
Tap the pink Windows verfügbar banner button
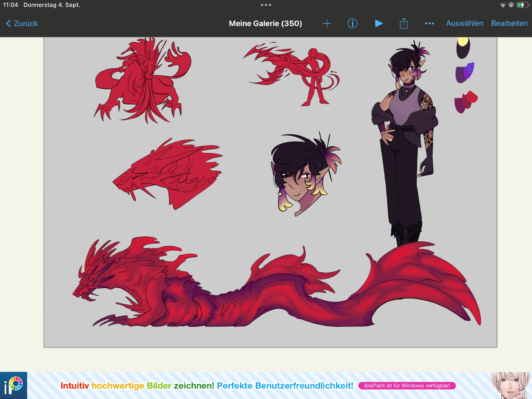407,386
